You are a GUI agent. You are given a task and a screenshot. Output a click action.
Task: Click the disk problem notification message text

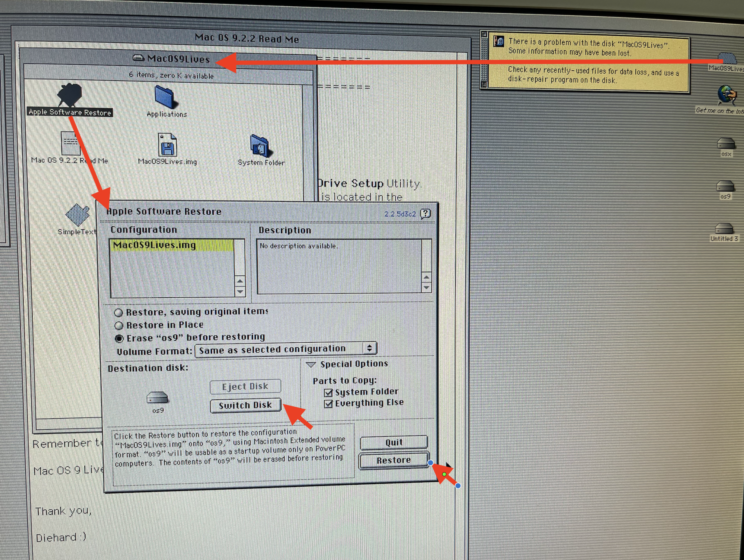(594, 61)
